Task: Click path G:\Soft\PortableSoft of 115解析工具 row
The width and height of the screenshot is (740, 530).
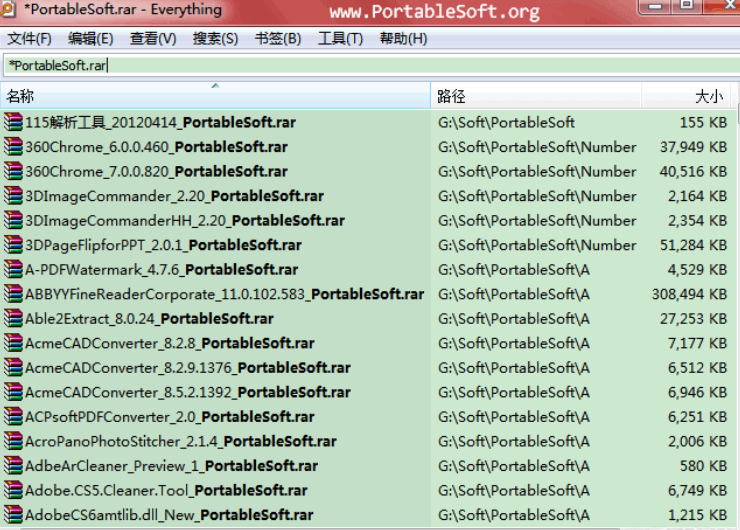Action: coord(506,122)
